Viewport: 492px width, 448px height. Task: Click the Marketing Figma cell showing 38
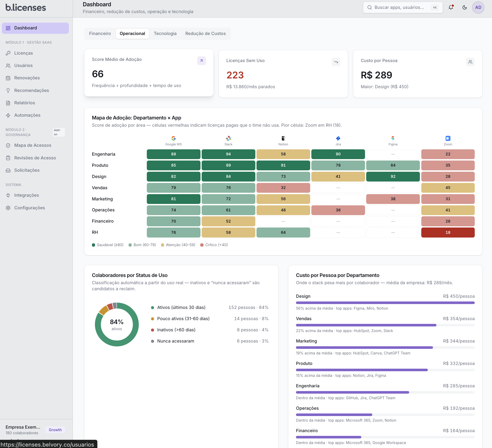pyautogui.click(x=393, y=199)
